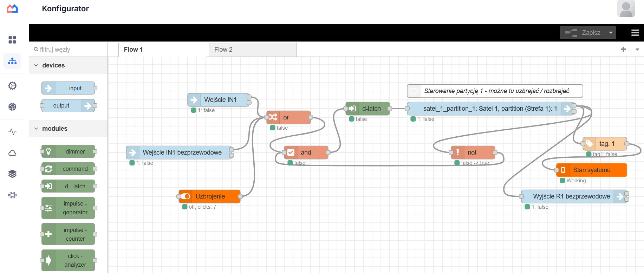Switch to the Flow 1 tab
The width and height of the screenshot is (644, 273).
click(162, 50)
